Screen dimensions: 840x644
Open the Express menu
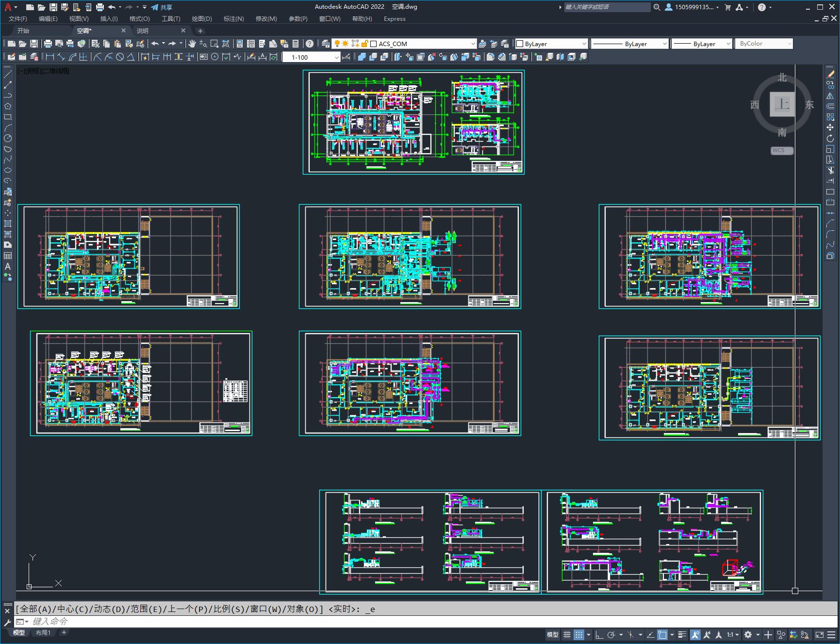(x=395, y=19)
